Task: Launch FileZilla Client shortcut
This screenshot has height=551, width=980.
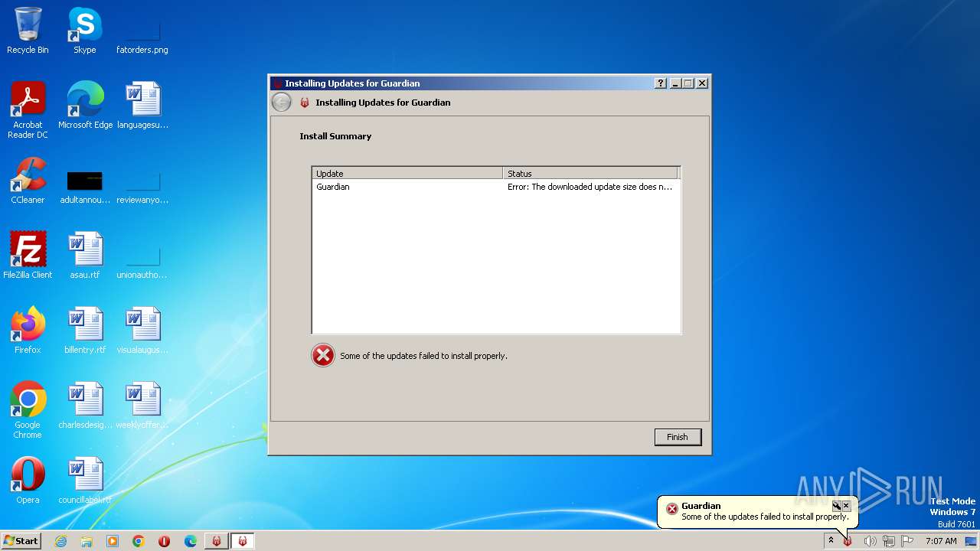Action: pos(28,256)
